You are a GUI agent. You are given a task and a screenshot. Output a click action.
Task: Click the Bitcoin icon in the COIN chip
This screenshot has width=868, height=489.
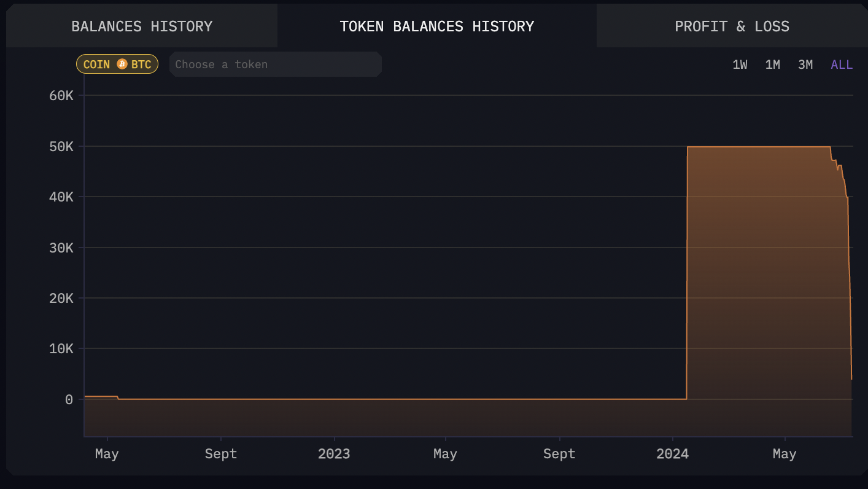(122, 65)
